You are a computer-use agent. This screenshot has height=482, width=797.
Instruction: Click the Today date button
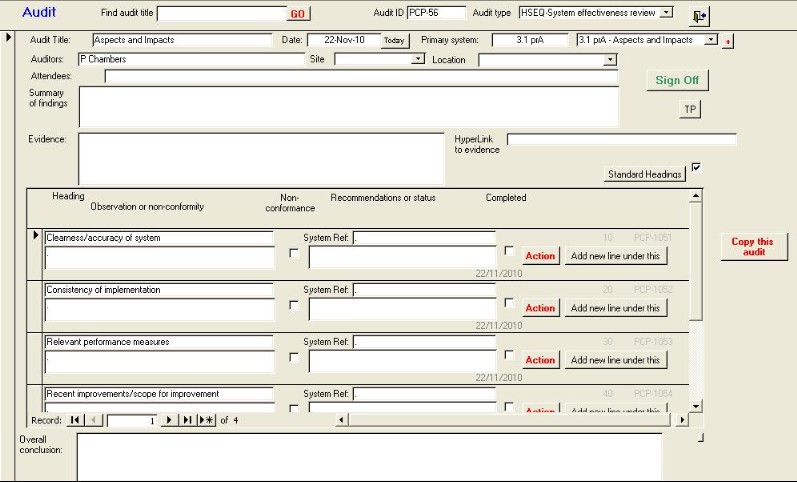(394, 41)
